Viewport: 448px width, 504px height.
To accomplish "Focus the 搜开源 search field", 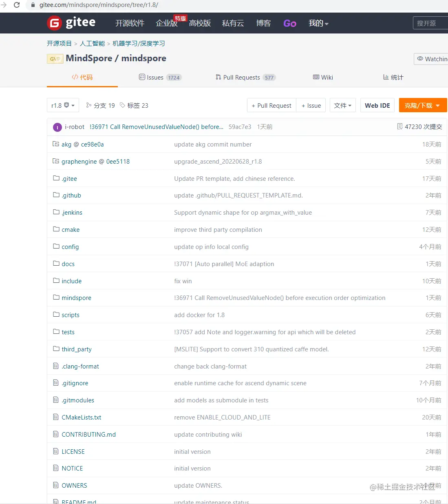I will [430, 23].
